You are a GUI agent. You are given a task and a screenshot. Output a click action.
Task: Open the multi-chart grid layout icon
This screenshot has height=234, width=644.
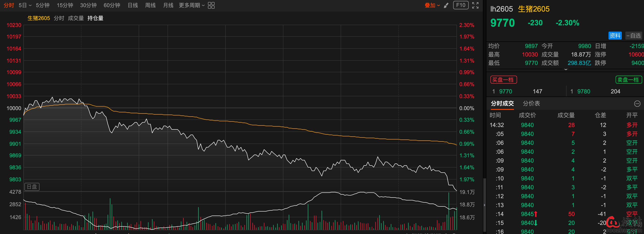211,5
